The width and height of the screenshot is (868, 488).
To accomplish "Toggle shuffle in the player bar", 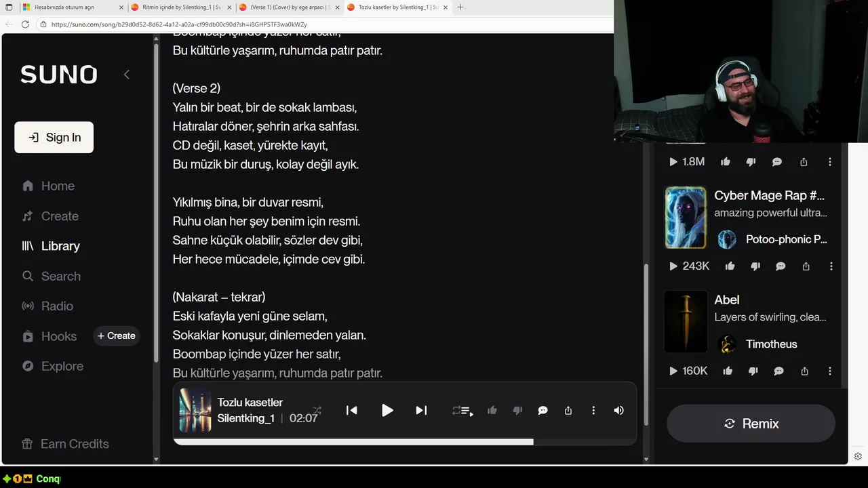I will (x=317, y=410).
